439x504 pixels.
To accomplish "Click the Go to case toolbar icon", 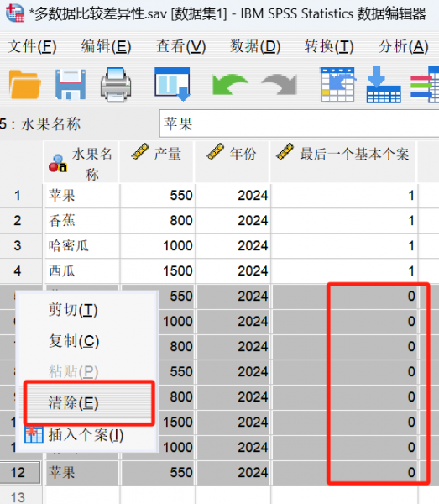I will (x=337, y=84).
